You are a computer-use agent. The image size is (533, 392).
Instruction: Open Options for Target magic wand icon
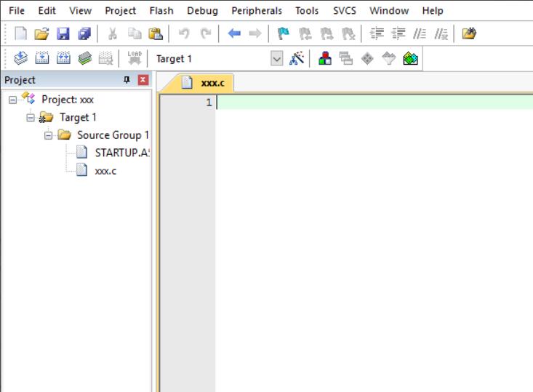coord(297,59)
